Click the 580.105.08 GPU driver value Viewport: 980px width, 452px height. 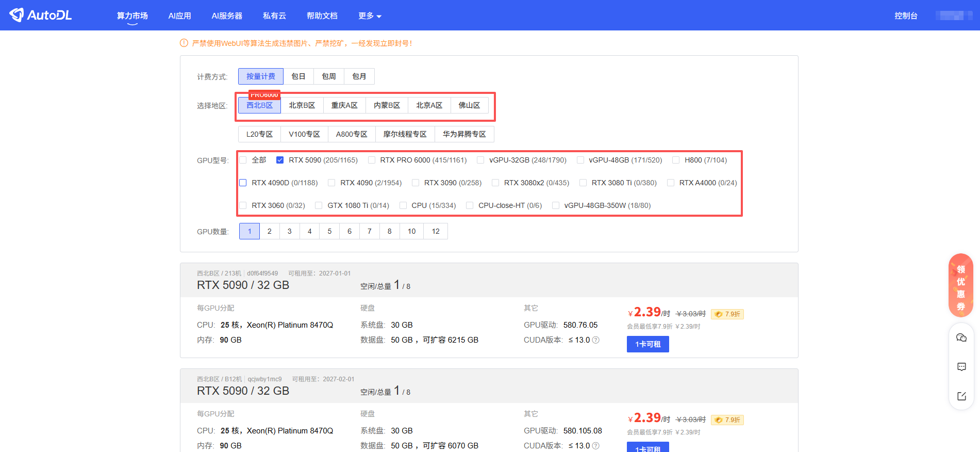click(x=583, y=431)
